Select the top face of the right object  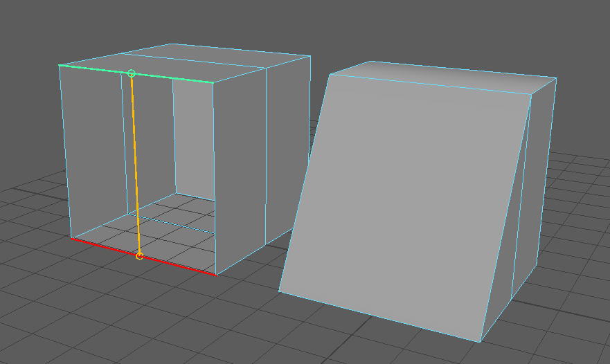(x=443, y=75)
